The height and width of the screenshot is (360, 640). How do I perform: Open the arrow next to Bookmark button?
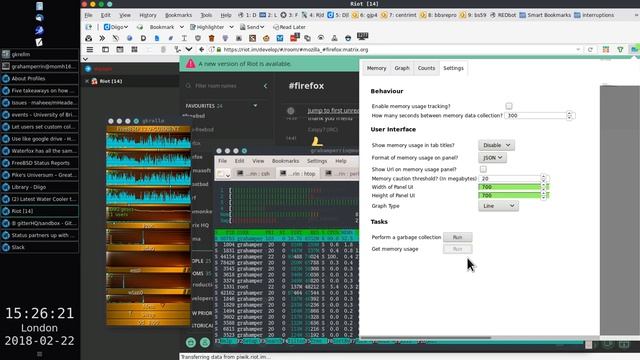click(x=182, y=27)
